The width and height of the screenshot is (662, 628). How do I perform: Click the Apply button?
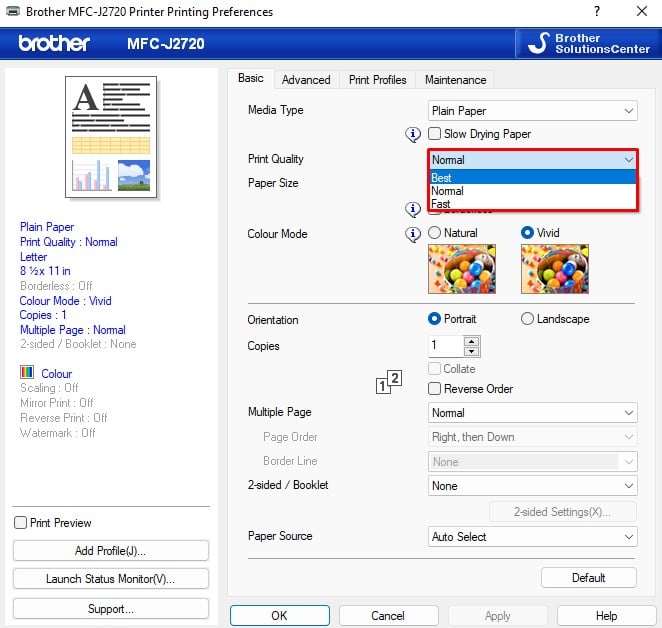coord(497,615)
